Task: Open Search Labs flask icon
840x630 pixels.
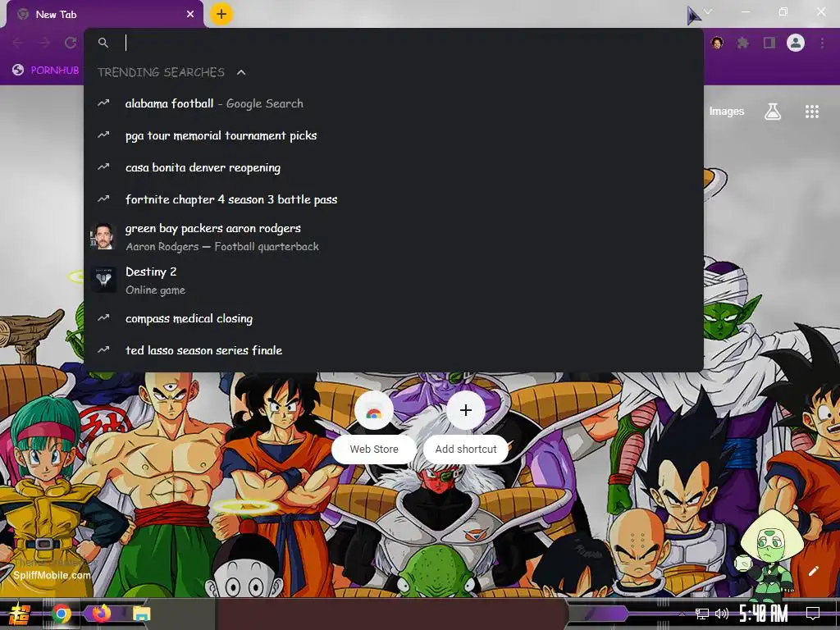Action: coord(773,112)
